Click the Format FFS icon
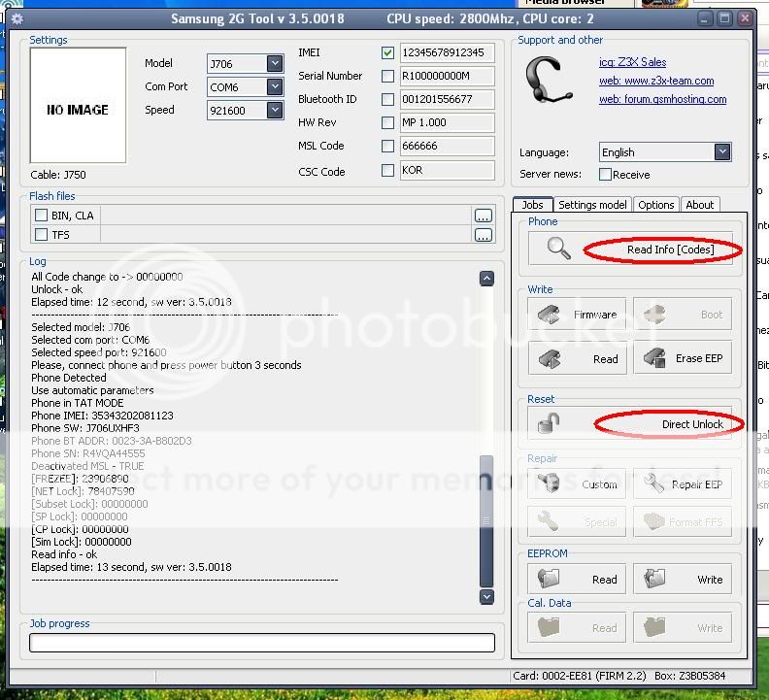This screenshot has width=769, height=700. coord(654,521)
